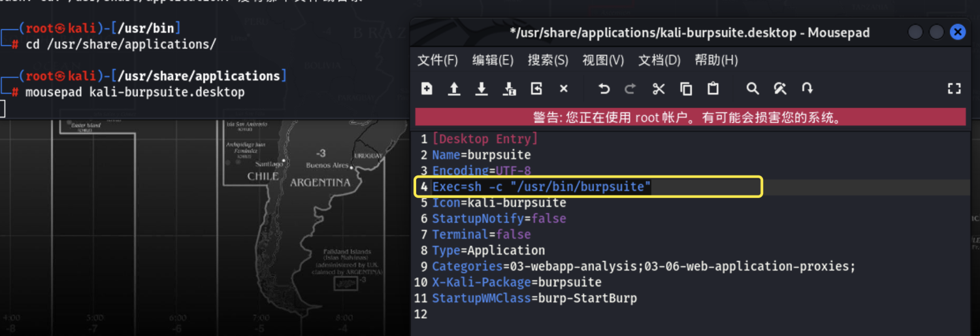Click the Save As toolbar icon

click(x=509, y=89)
